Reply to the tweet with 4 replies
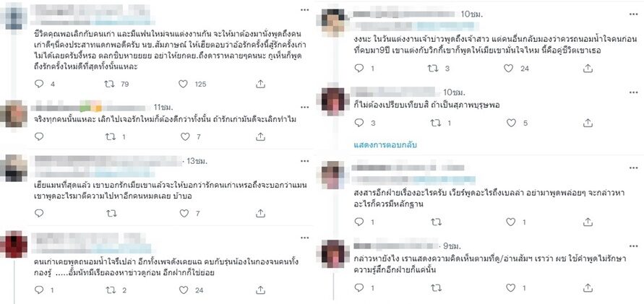The image size is (644, 304). coord(39,84)
